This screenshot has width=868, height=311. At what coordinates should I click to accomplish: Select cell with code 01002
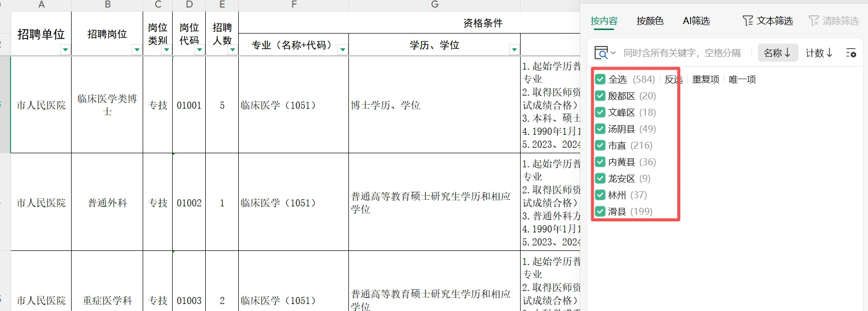click(x=189, y=202)
